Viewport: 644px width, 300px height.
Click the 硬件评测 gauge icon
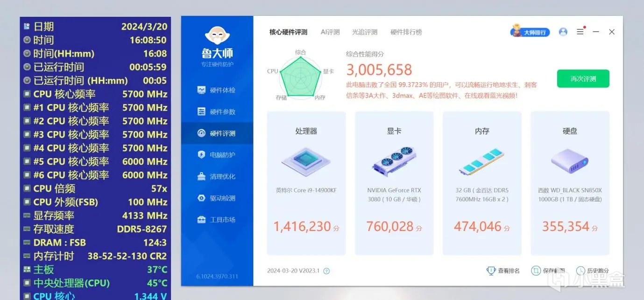click(201, 133)
